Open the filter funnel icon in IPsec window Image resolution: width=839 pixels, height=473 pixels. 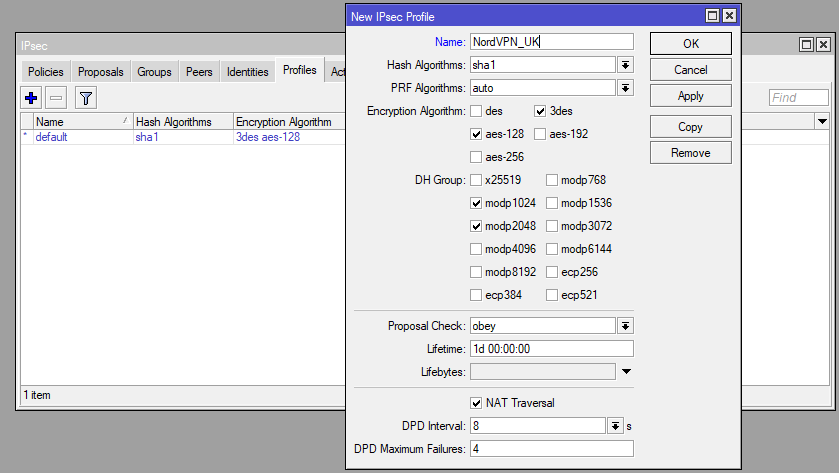(86, 98)
